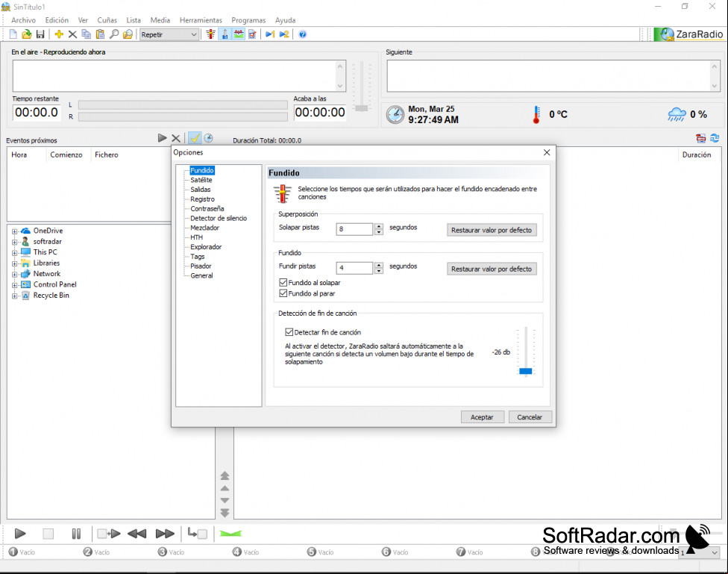728x574 pixels.
Task: Save the playlist with floppy icon
Action: click(40, 34)
